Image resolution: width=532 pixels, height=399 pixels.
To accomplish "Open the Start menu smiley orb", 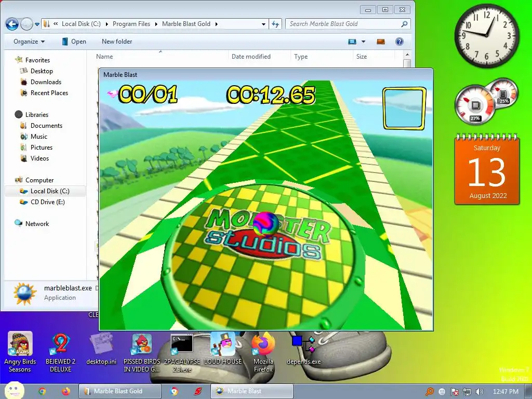I will (14, 391).
